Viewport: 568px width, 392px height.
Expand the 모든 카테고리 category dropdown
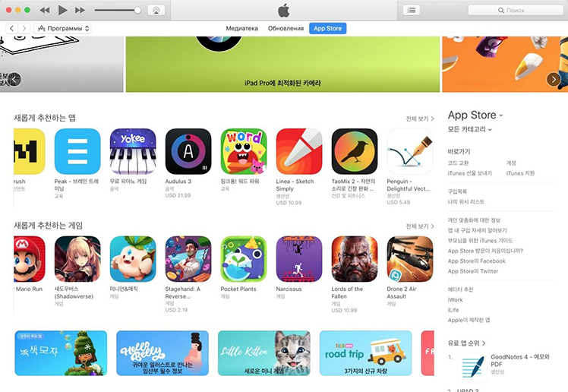pos(469,129)
